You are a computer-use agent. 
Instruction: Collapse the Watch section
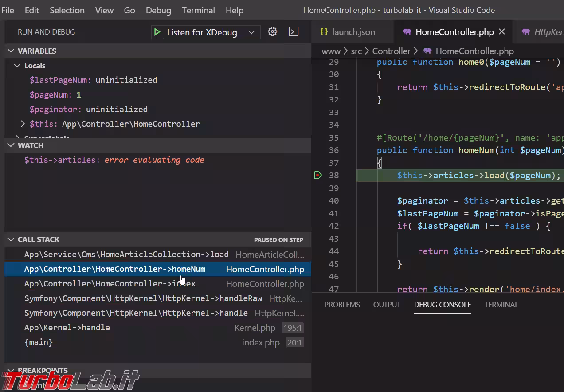tap(11, 145)
